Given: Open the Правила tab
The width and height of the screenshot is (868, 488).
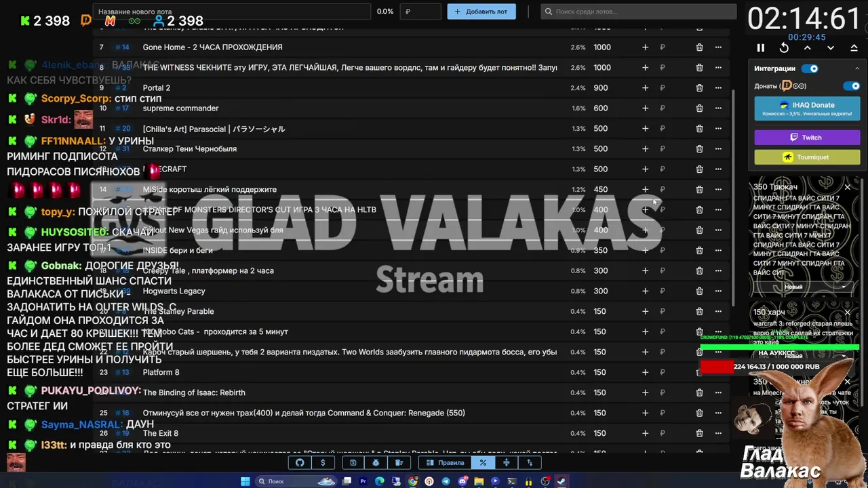Looking at the screenshot, I should tap(445, 463).
